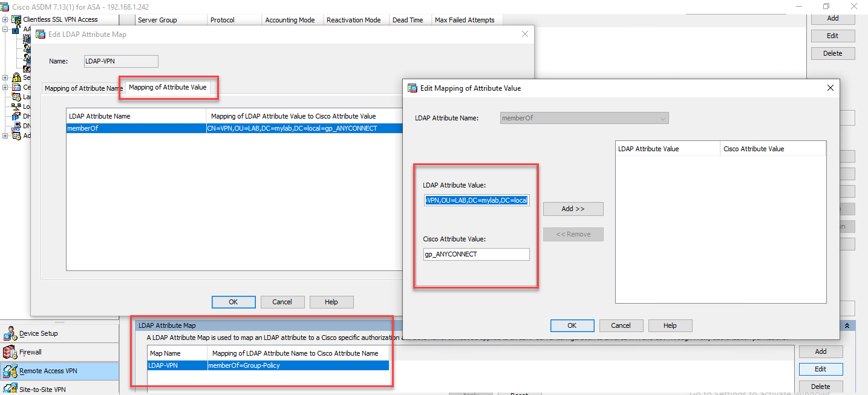Click top Delete button for server groups
This screenshot has height=395, width=868.
832,53
